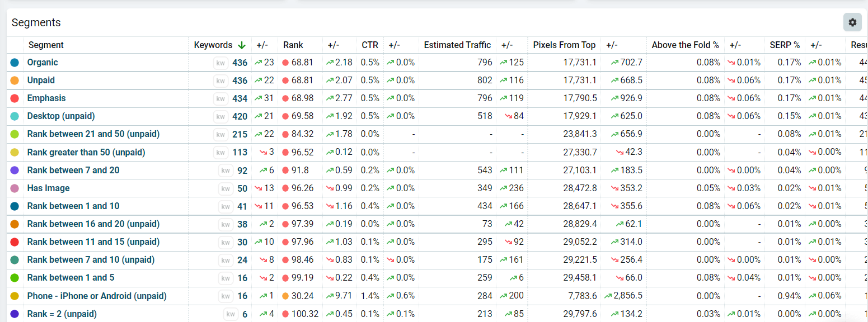Image resolution: width=868 pixels, height=322 pixels.
Task: Open Rank between 1 and 5 segment
Action: [71, 278]
